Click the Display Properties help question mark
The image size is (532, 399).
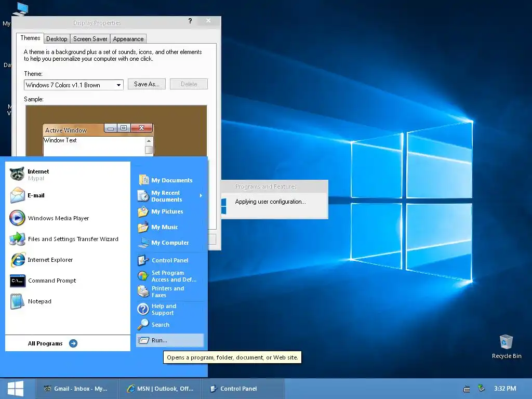[x=190, y=21]
